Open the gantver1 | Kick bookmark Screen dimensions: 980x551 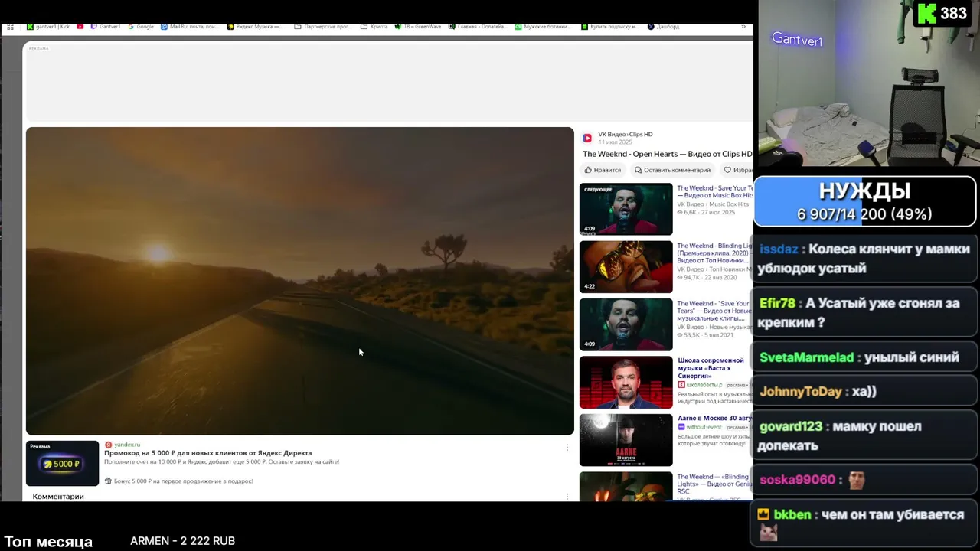(48, 27)
